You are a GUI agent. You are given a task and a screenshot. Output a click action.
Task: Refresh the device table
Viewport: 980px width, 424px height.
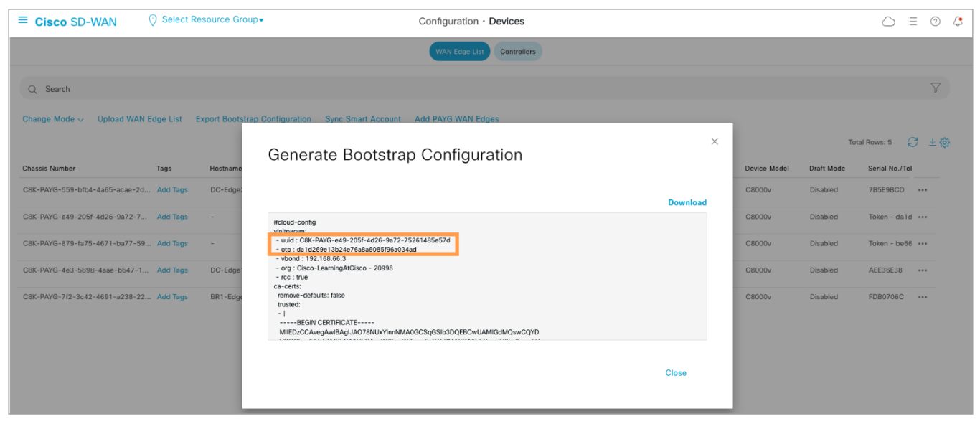click(x=913, y=142)
